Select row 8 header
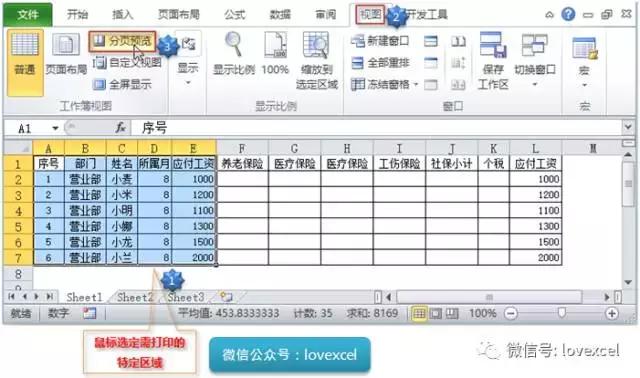 coord(18,273)
